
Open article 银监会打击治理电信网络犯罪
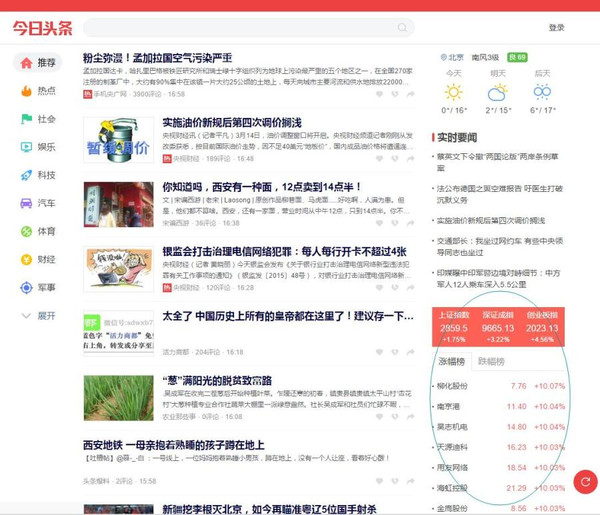tap(284, 251)
